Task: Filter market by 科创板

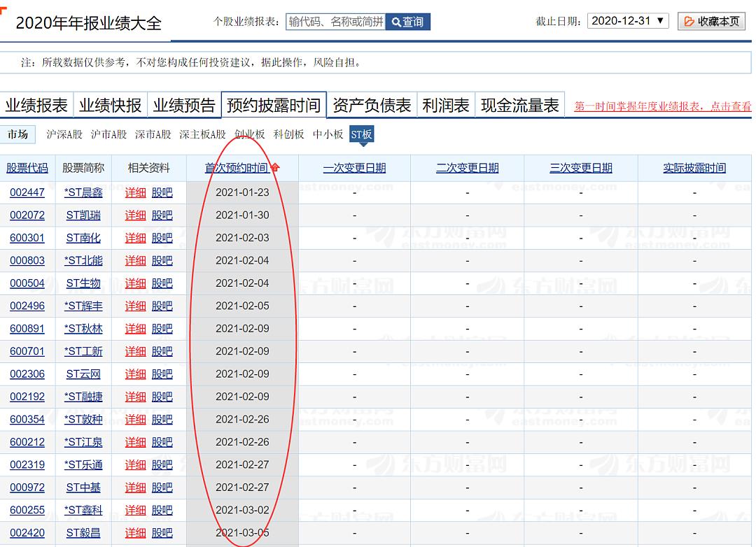Action: [288, 134]
